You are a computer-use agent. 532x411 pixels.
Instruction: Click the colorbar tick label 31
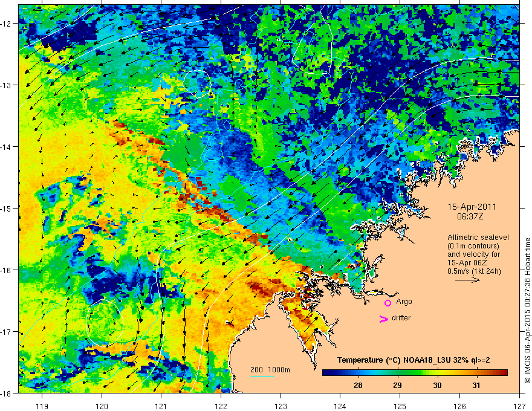(x=476, y=385)
